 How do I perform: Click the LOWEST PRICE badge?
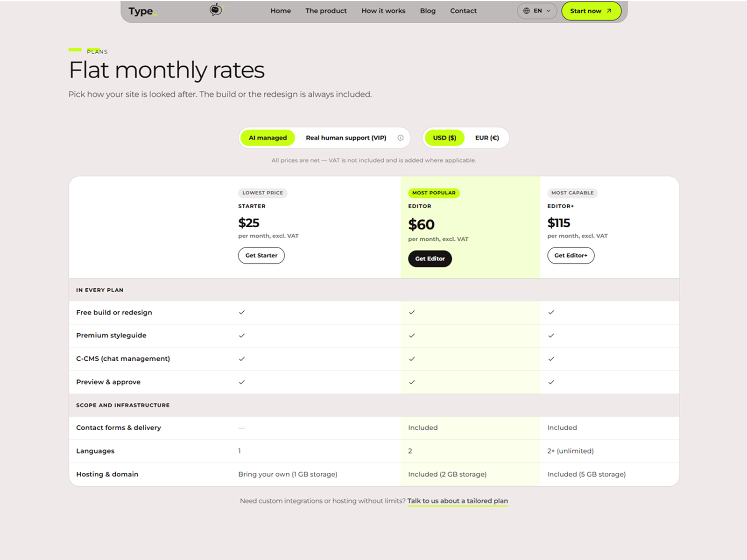262,193
